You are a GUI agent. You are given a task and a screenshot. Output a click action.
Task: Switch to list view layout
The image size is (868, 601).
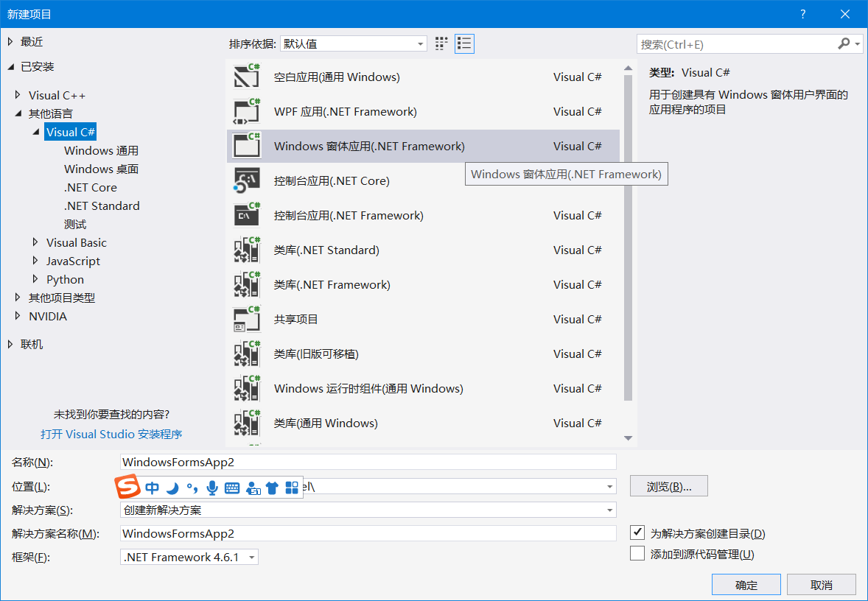pos(464,43)
